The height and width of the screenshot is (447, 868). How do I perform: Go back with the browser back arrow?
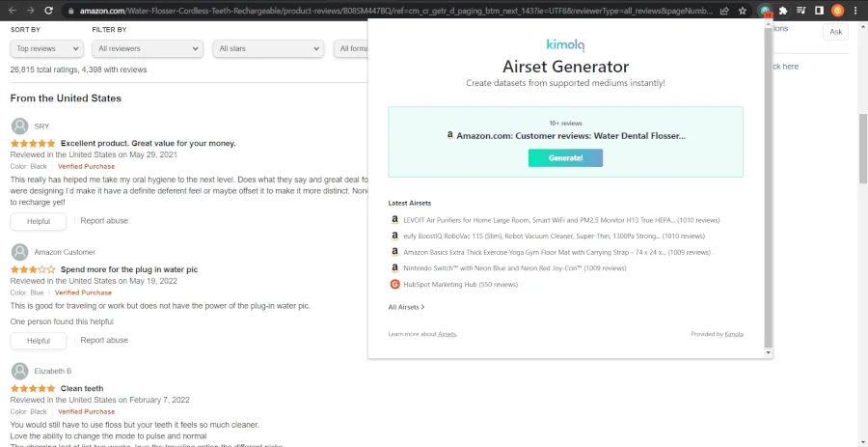pos(13,11)
